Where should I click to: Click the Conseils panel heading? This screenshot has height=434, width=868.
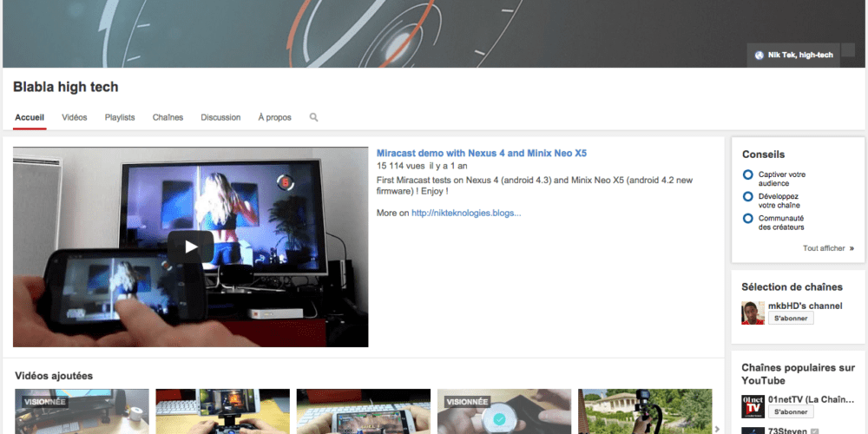763,155
